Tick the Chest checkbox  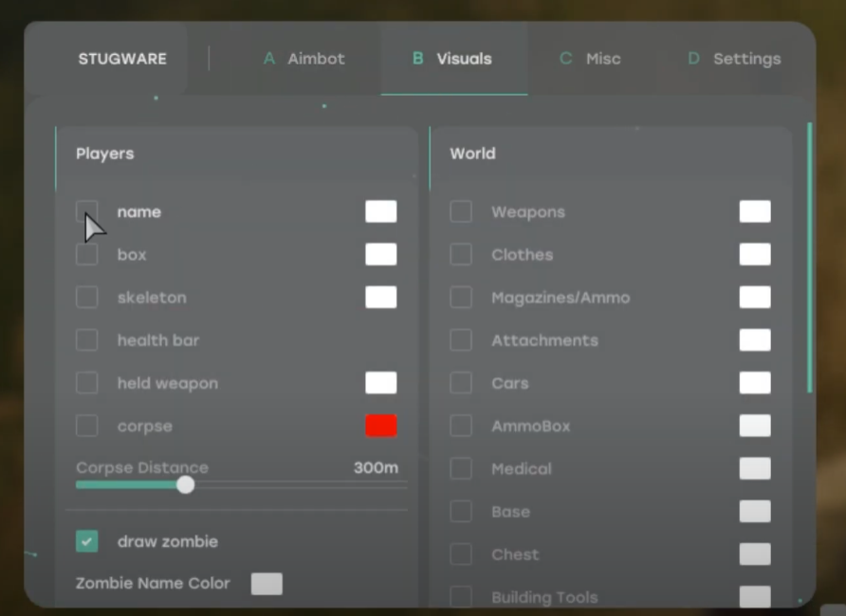coord(461,554)
